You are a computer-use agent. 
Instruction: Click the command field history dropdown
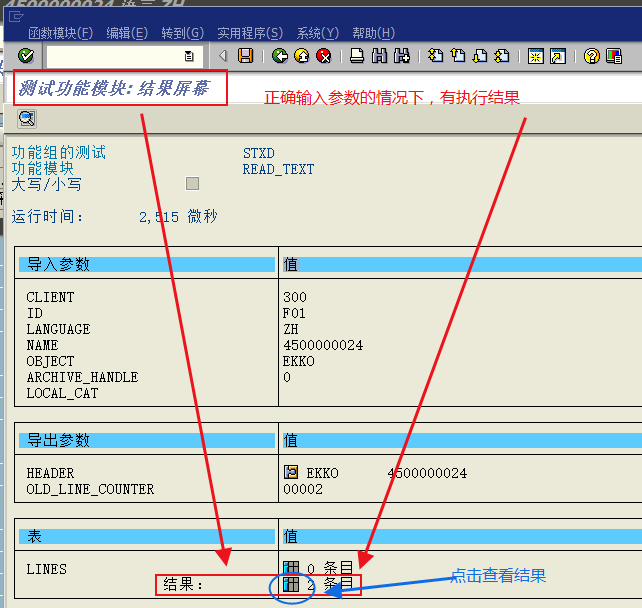(189, 56)
